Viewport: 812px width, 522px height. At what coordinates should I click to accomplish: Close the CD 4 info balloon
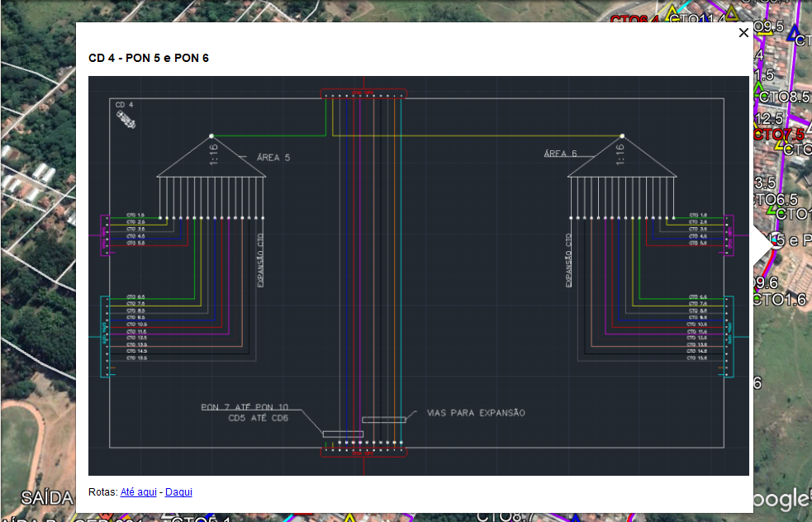click(x=743, y=33)
